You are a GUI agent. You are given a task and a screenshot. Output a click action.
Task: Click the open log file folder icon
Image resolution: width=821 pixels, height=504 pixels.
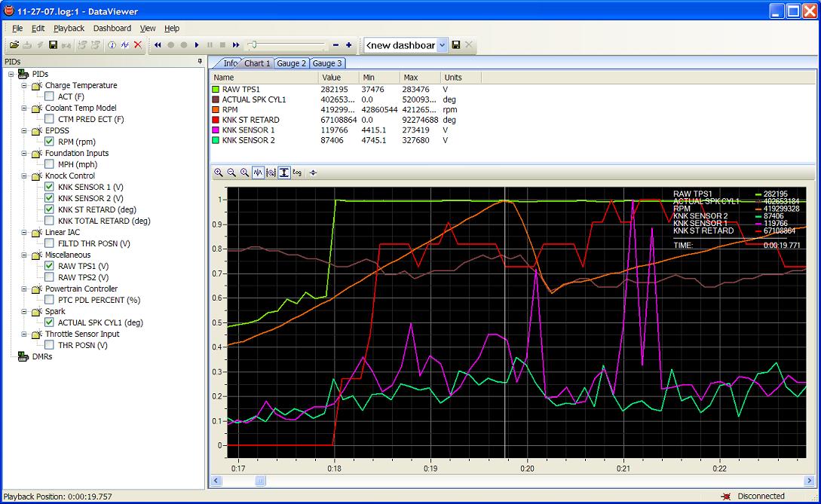(14, 45)
